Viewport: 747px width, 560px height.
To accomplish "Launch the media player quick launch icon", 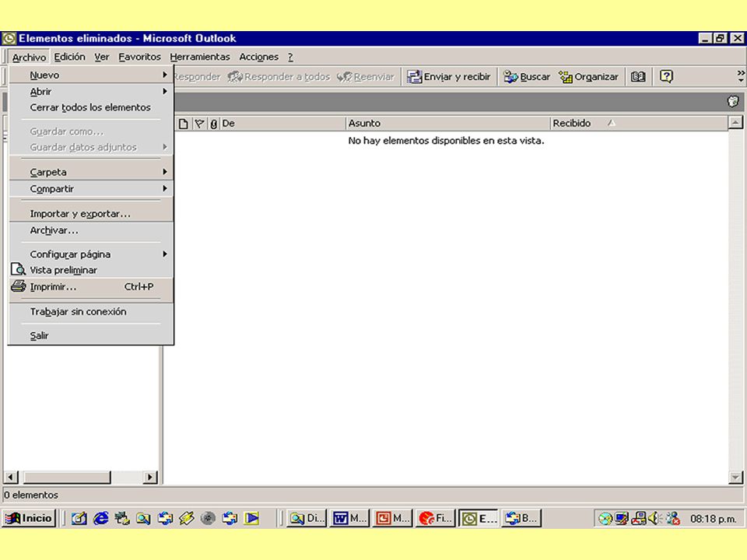I will pos(251,518).
